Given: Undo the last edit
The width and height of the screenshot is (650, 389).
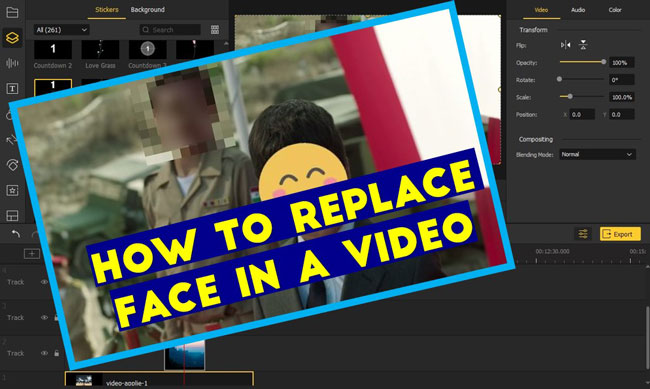Looking at the screenshot, I should 16,234.
